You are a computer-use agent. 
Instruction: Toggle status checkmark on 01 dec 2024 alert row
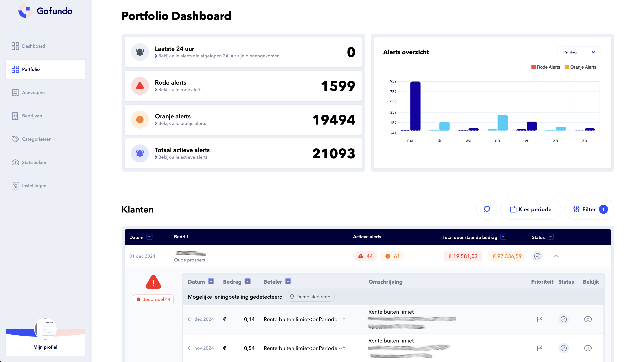tap(564, 319)
